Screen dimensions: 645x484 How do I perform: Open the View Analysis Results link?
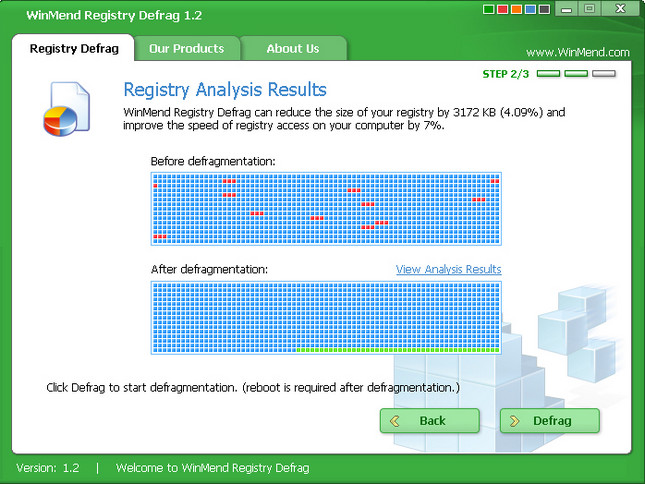click(448, 269)
